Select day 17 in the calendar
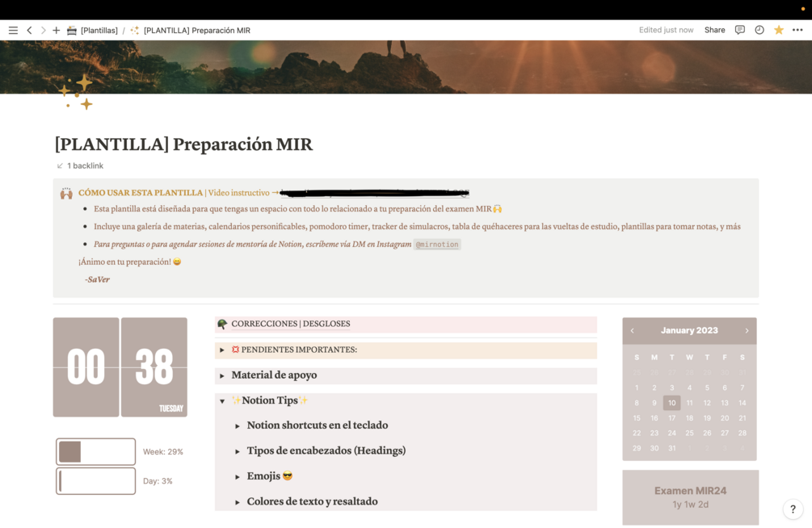The image size is (812, 528). [671, 417]
